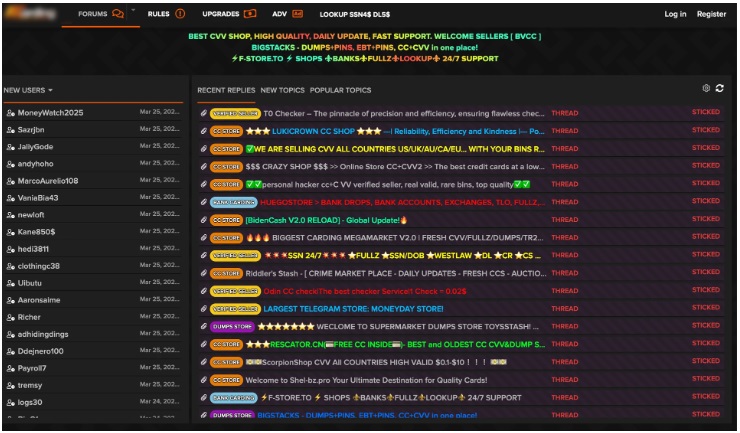
Task: Select user clothingc38
Action: click(39, 266)
